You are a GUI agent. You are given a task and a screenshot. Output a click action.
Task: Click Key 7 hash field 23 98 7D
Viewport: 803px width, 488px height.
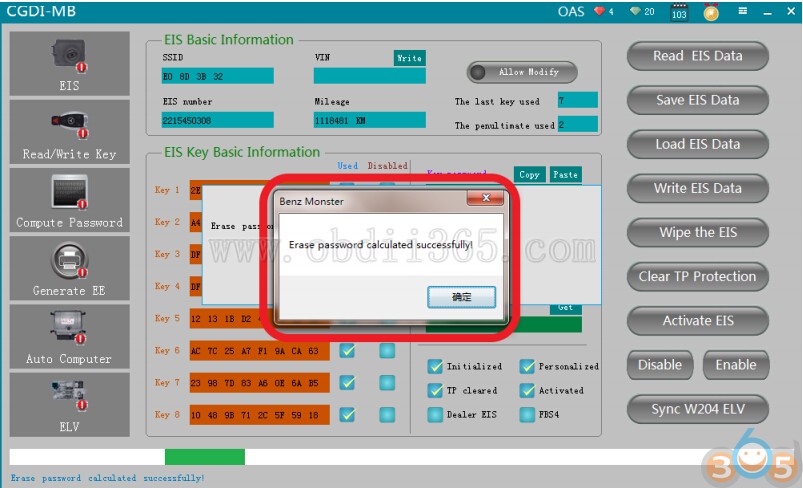260,383
